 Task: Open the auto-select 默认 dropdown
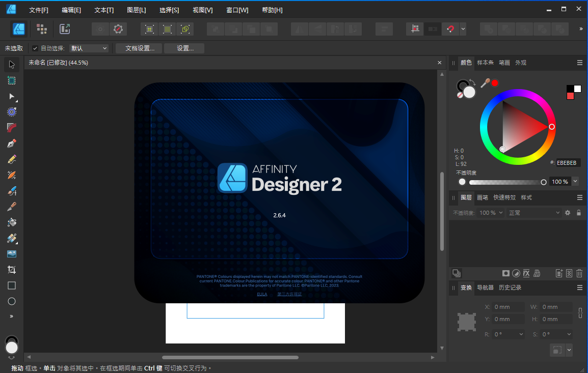89,48
